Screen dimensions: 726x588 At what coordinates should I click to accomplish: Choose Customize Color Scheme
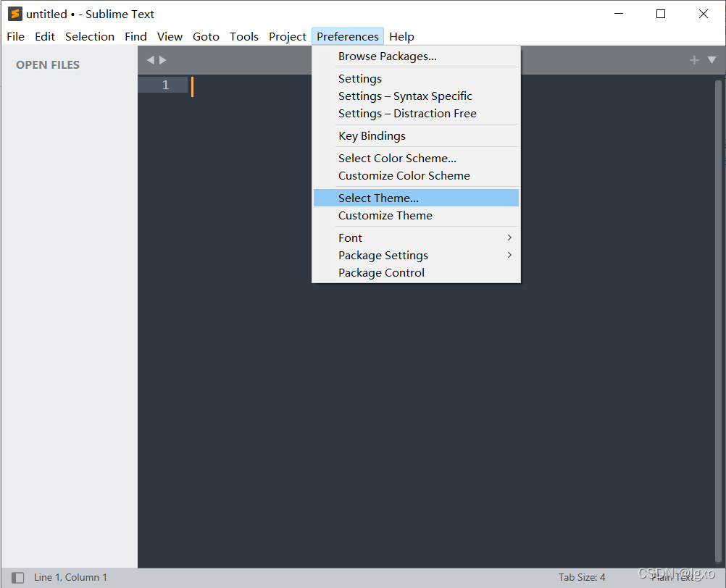pos(416,176)
